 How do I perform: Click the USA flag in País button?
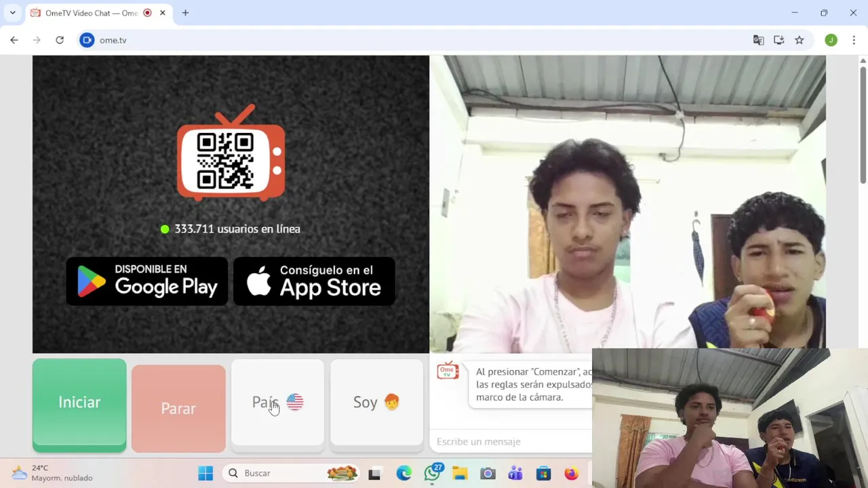(295, 402)
